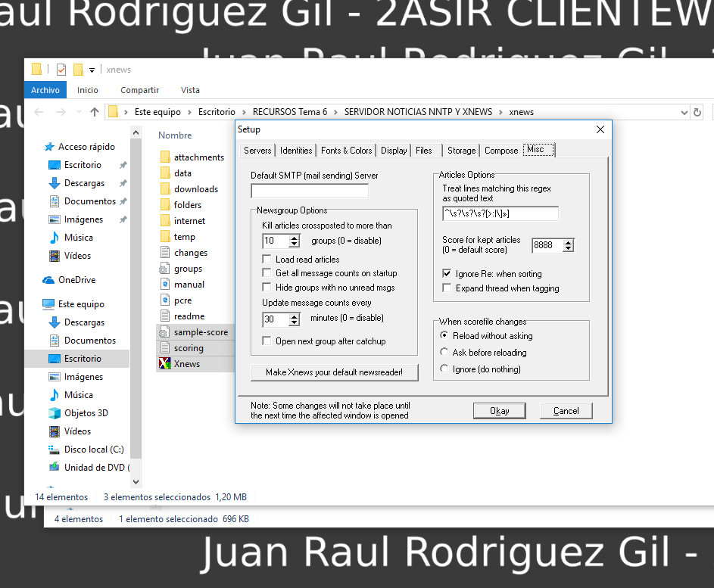Screen dimensions: 714x588
Task: Click the Unidad de DVD icon
Action: (55, 467)
